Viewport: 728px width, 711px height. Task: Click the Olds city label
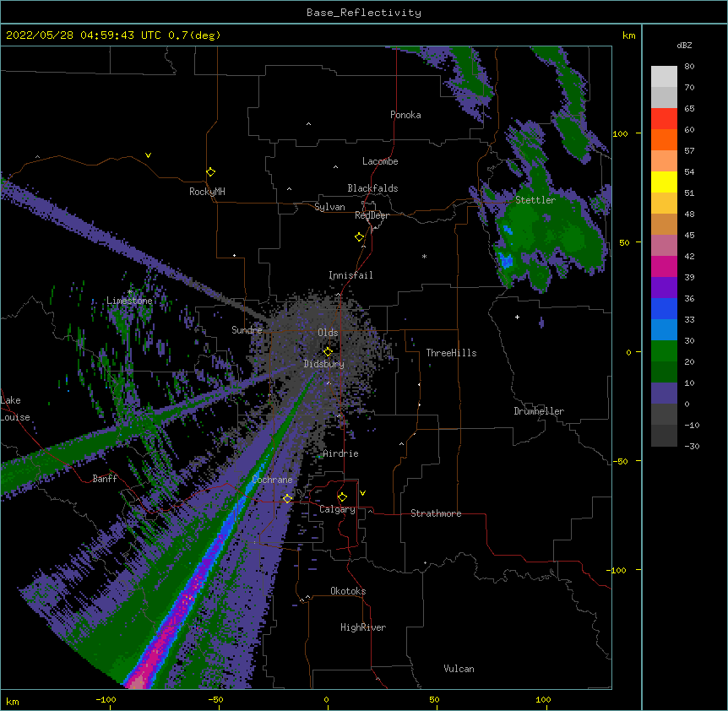[x=328, y=333]
